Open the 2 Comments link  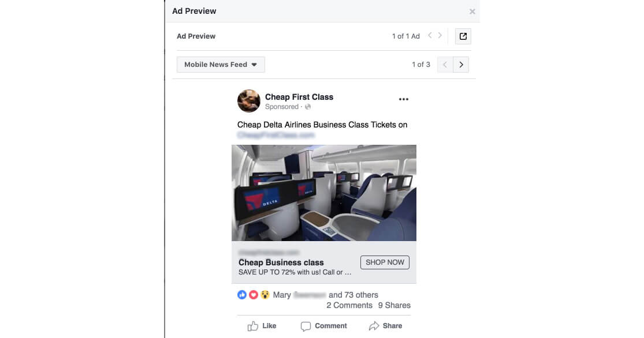(x=349, y=305)
